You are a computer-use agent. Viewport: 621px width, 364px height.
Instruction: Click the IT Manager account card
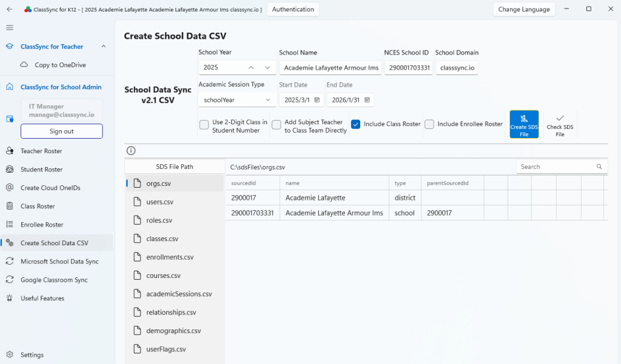[x=62, y=110]
